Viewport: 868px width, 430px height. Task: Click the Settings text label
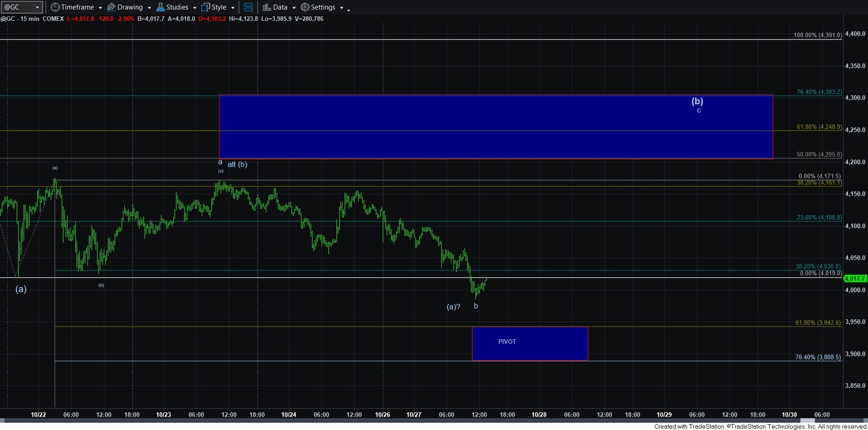pos(323,7)
